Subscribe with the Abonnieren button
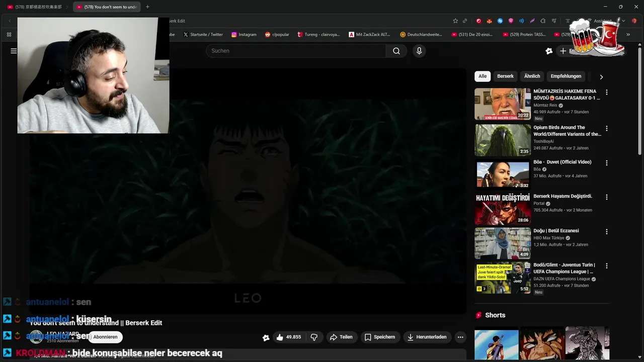This screenshot has height=362, width=644. point(105,337)
